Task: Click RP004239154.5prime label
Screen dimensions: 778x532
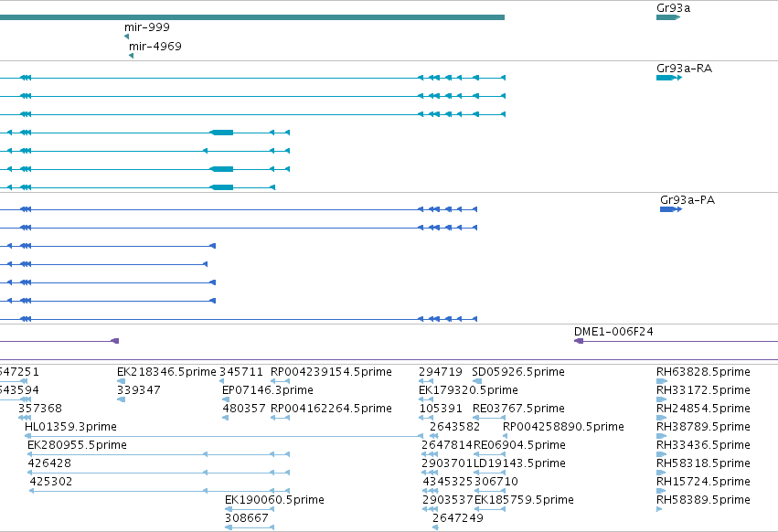Action: tap(332, 372)
